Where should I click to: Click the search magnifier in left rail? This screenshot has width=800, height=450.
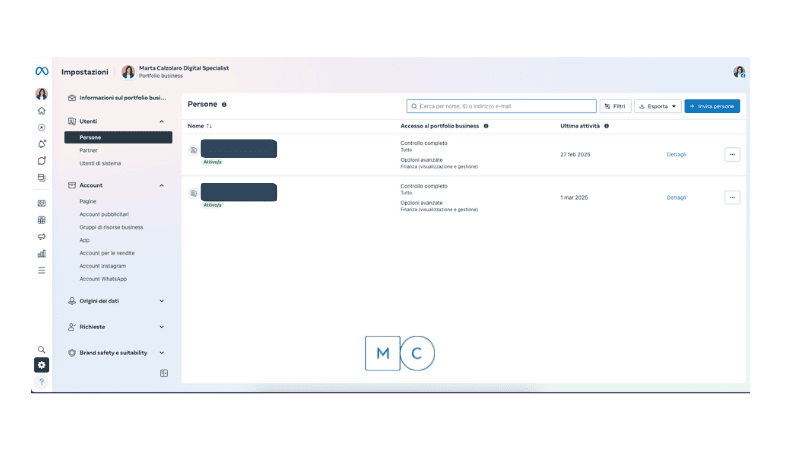pyautogui.click(x=41, y=349)
